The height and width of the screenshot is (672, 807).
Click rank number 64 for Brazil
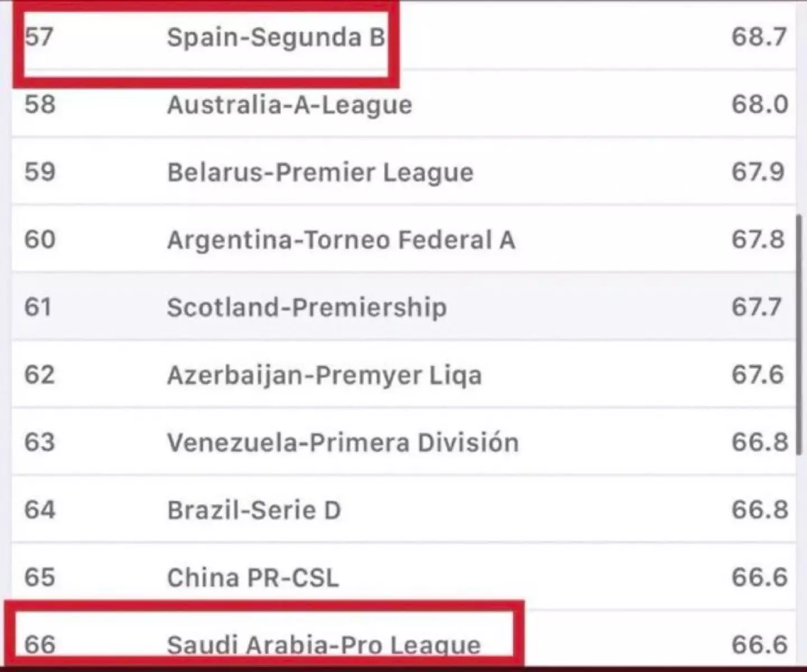(40, 510)
